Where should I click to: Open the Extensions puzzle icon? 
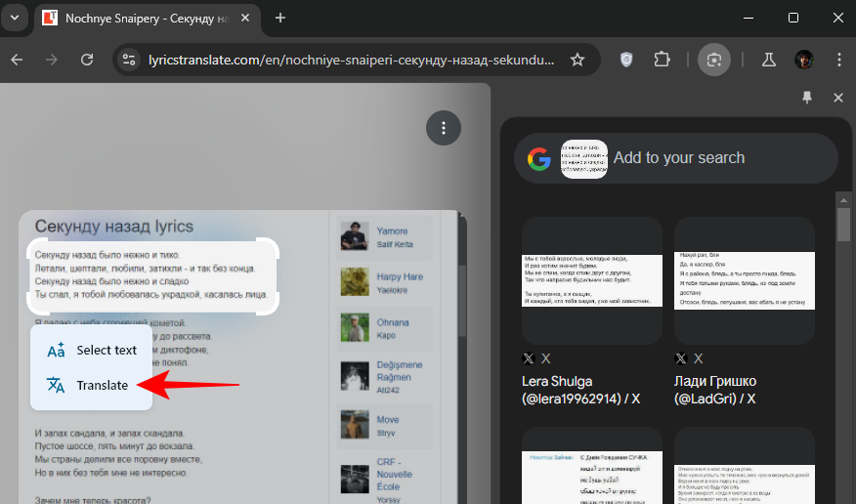coord(662,60)
